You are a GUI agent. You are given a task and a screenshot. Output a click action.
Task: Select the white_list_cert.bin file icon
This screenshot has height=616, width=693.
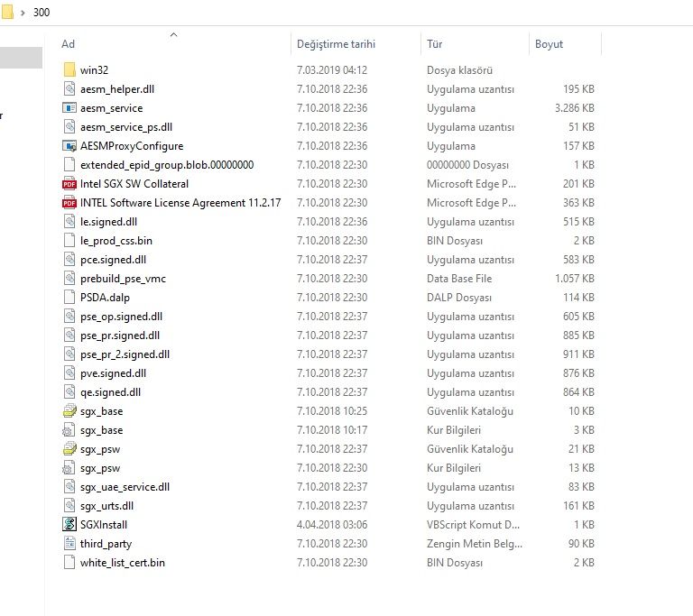click(x=69, y=563)
